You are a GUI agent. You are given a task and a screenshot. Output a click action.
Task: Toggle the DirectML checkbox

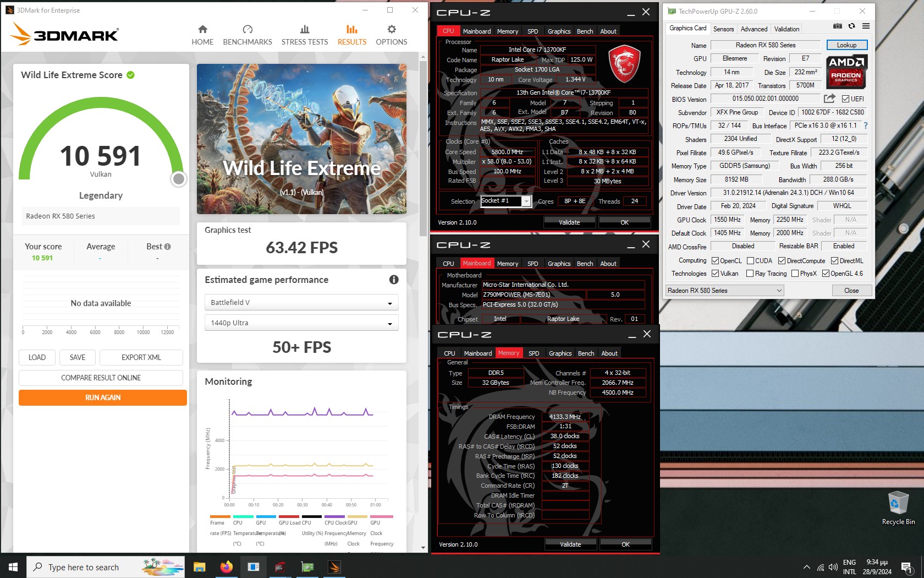coord(834,261)
